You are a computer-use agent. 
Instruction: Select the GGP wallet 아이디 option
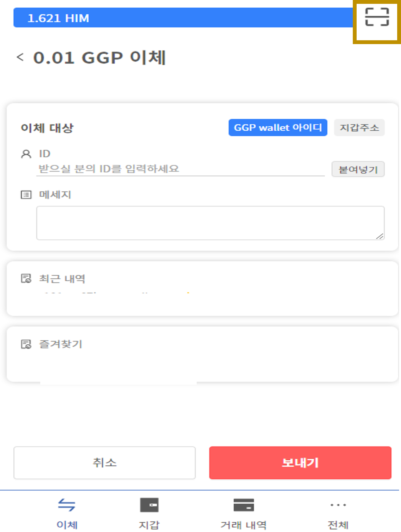tap(278, 128)
